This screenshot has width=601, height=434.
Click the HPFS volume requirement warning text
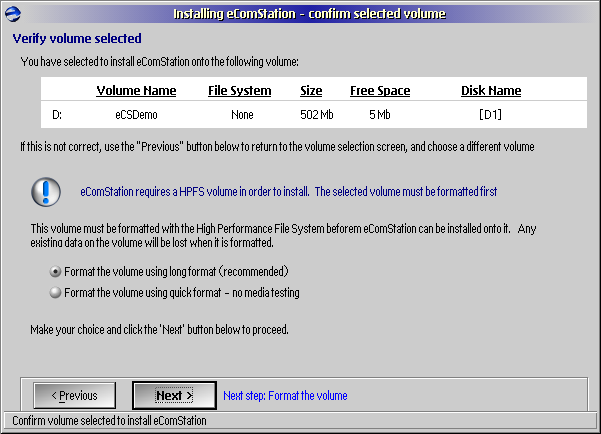[289, 192]
